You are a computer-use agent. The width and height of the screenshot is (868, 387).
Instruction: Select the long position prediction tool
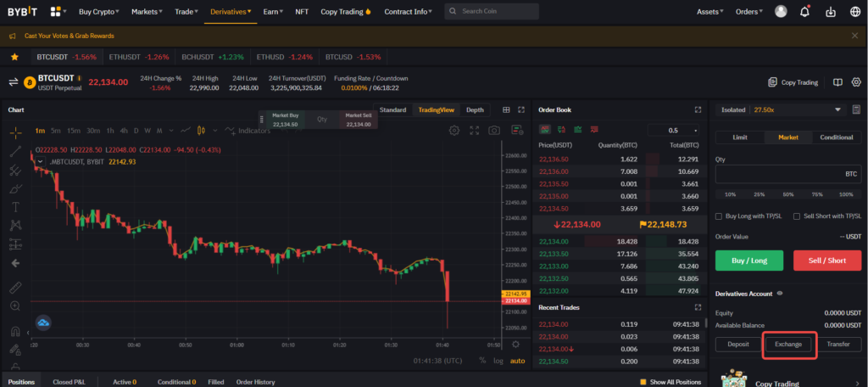[x=15, y=244]
